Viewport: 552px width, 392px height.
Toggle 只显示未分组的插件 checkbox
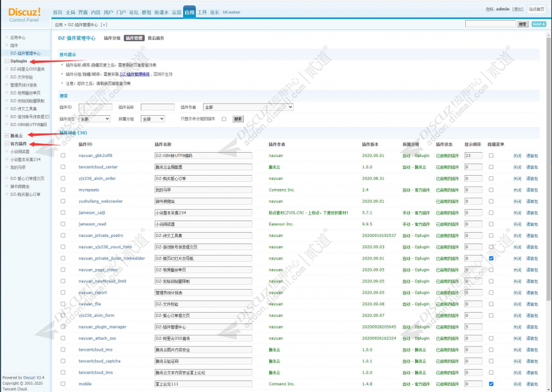click(224, 119)
